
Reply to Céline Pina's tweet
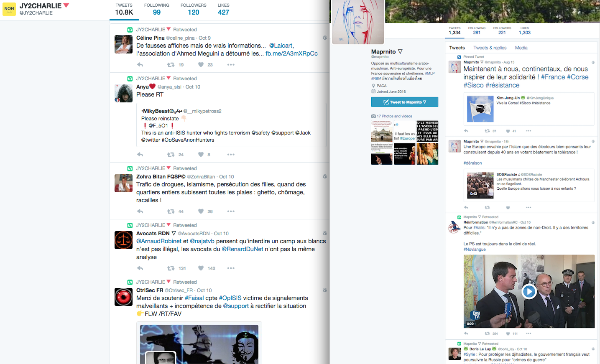click(x=140, y=65)
